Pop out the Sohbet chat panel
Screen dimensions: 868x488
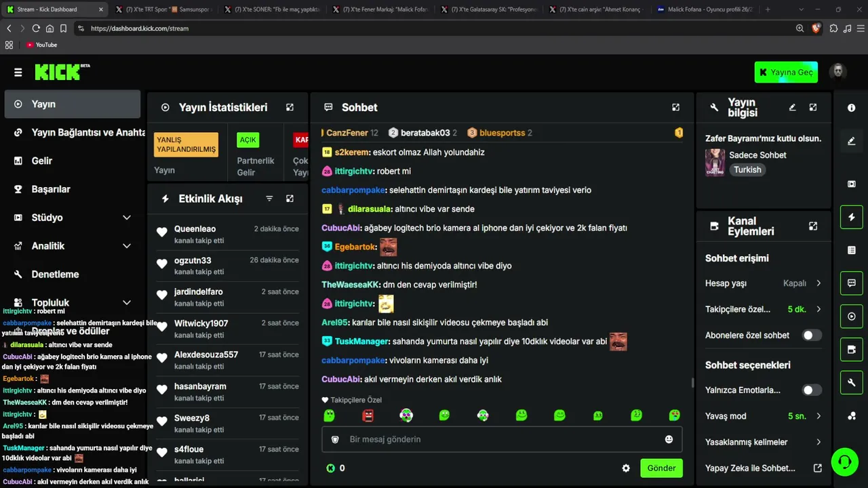(675, 107)
